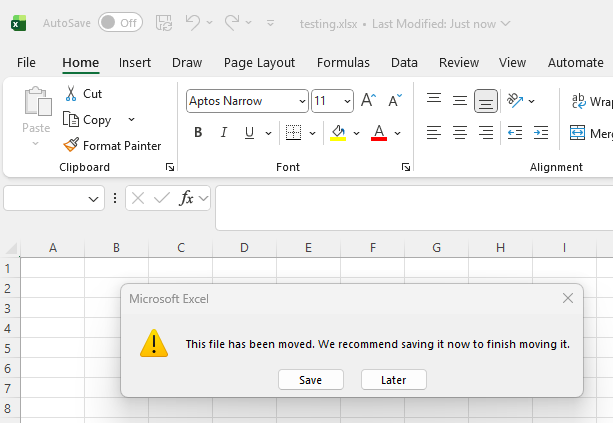Image resolution: width=613 pixels, height=423 pixels.
Task: Select Bottom Align icon
Action: click(486, 101)
